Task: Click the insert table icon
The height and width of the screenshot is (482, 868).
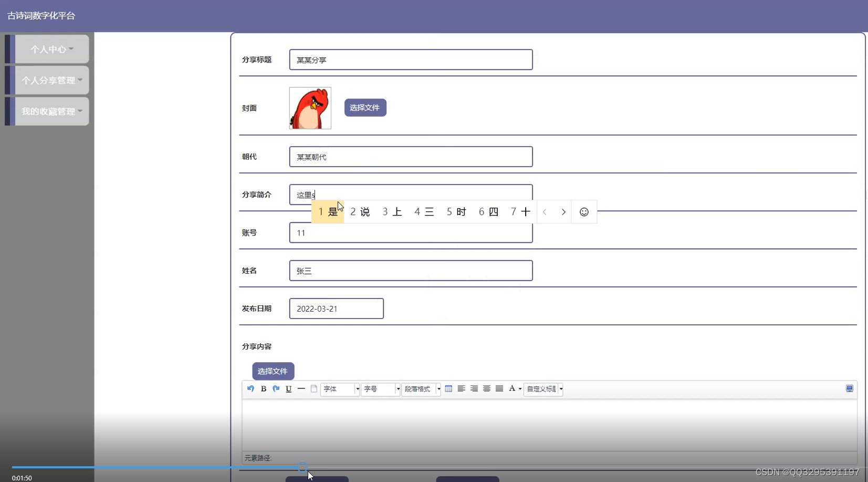Action: [448, 389]
